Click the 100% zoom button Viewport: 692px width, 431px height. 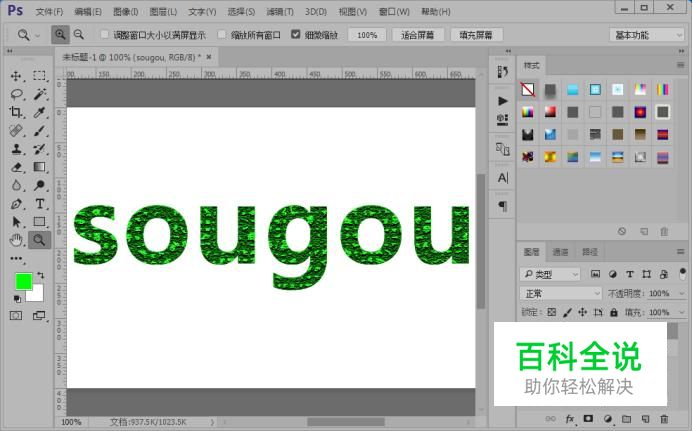367,35
